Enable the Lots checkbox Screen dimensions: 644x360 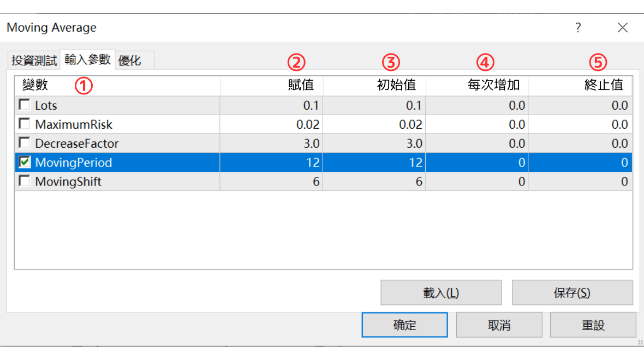point(23,105)
